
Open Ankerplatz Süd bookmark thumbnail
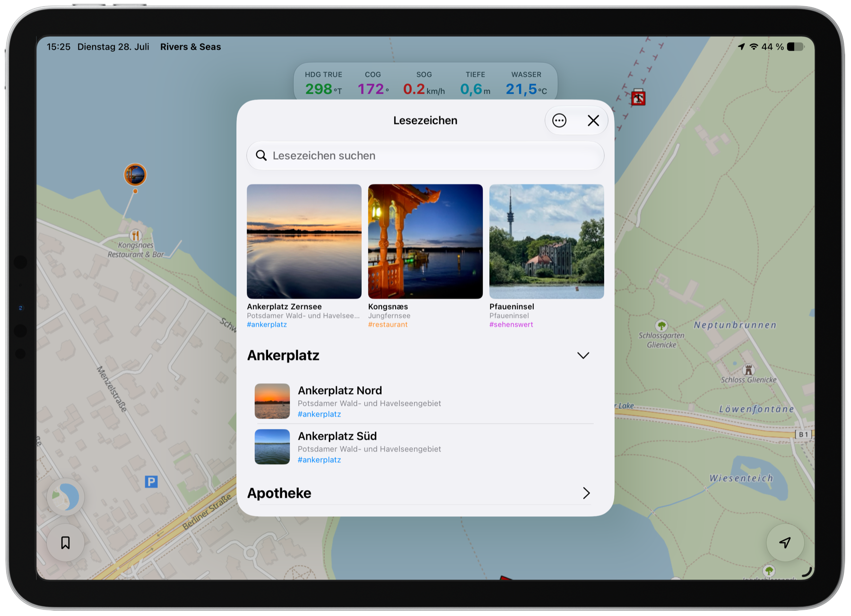[x=272, y=447]
